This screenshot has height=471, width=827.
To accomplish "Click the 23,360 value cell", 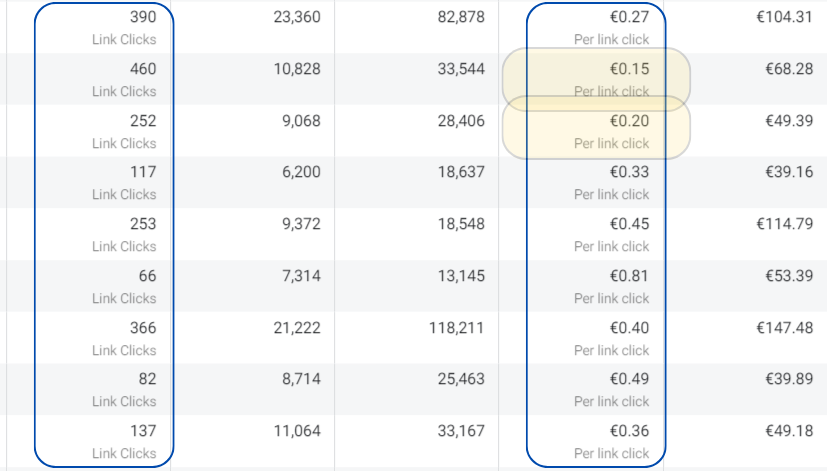I will [296, 18].
